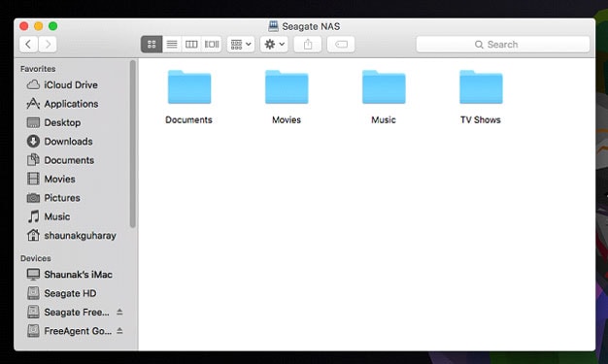The height and width of the screenshot is (364, 608).
Task: Click the Devices section header
Action: 36,258
